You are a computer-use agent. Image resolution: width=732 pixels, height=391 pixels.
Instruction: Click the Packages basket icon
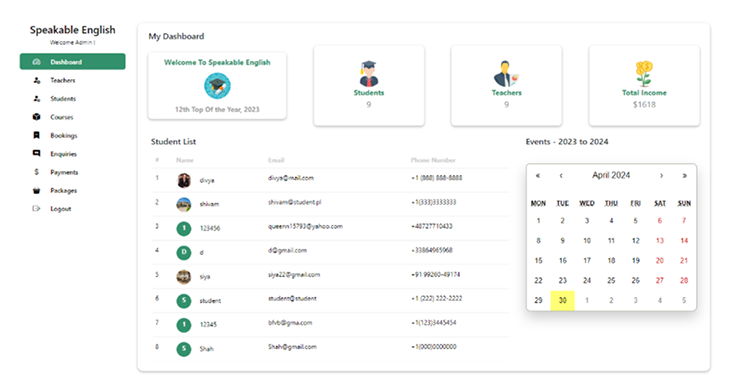(36, 190)
